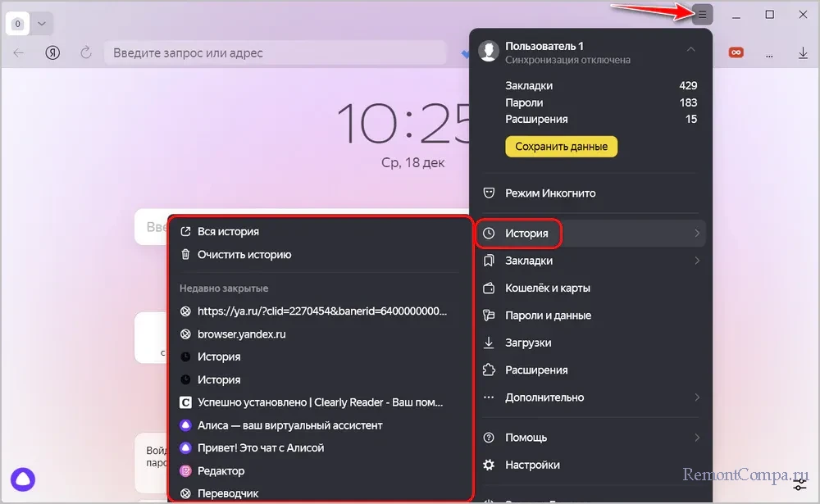820x504 pixels.
Task: Reload page with the refresh icon
Action: 86,52
